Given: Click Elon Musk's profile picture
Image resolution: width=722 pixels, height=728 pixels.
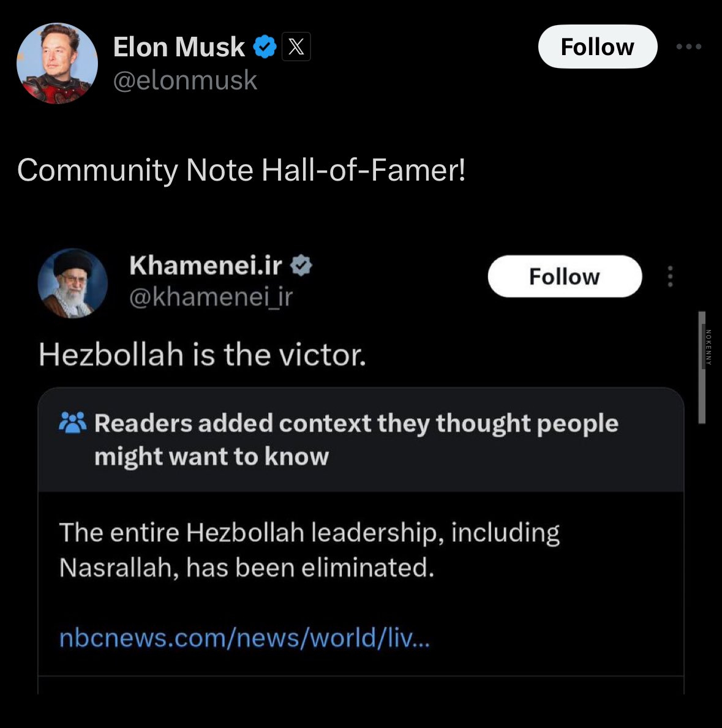Looking at the screenshot, I should tap(57, 64).
